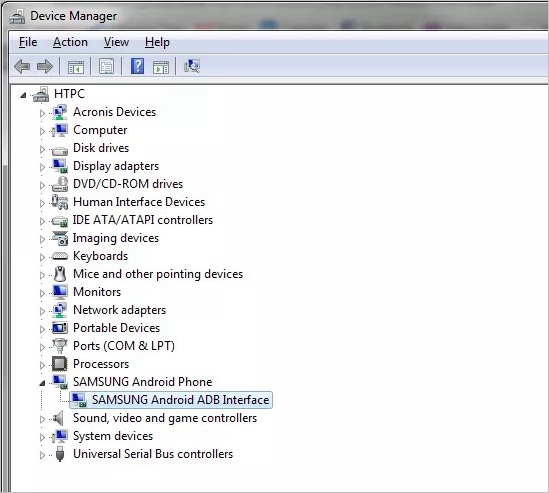Click the Monitors icon
This screenshot has height=493, width=549.
60,292
